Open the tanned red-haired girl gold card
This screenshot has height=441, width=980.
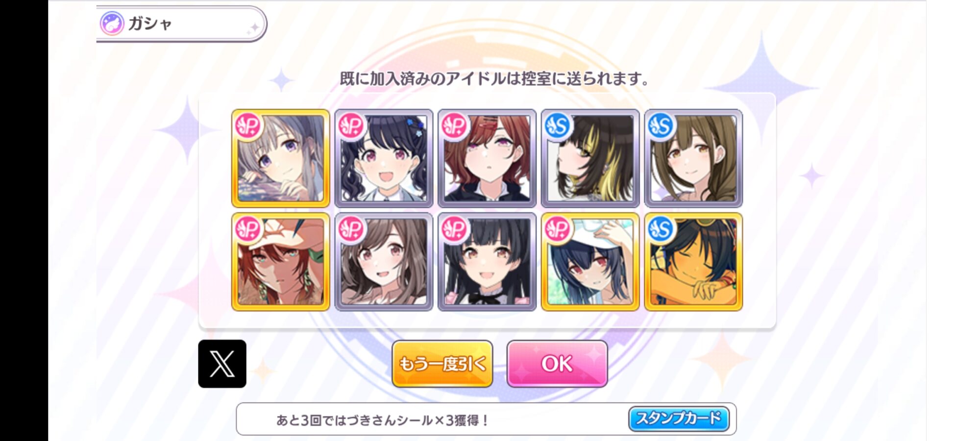[280, 262]
